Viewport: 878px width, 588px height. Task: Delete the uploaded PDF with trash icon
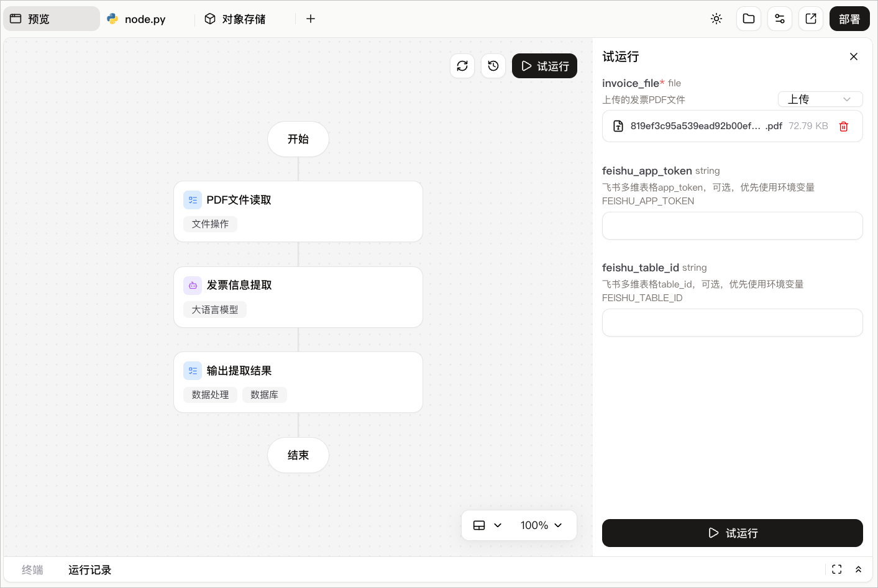coord(844,126)
